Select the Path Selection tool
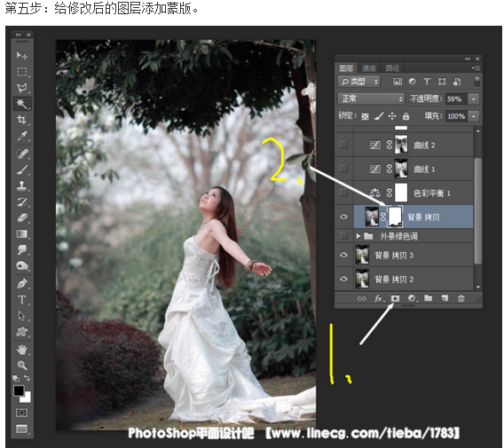 point(22,316)
